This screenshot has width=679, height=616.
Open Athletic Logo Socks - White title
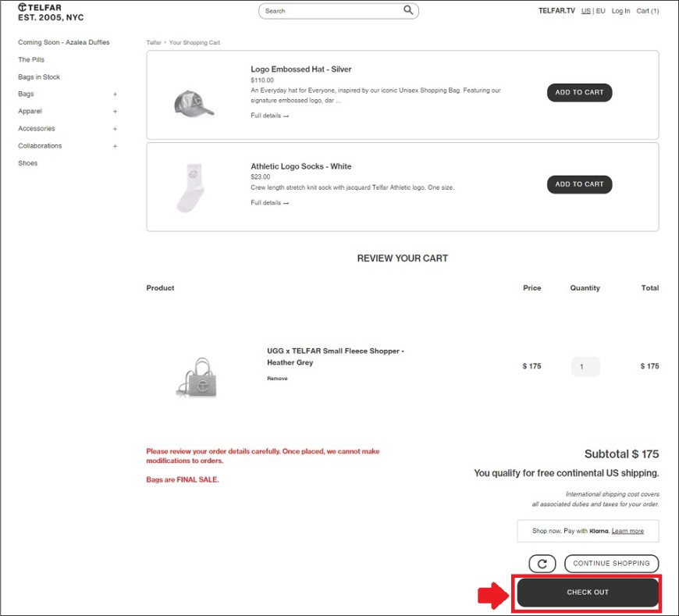(301, 166)
